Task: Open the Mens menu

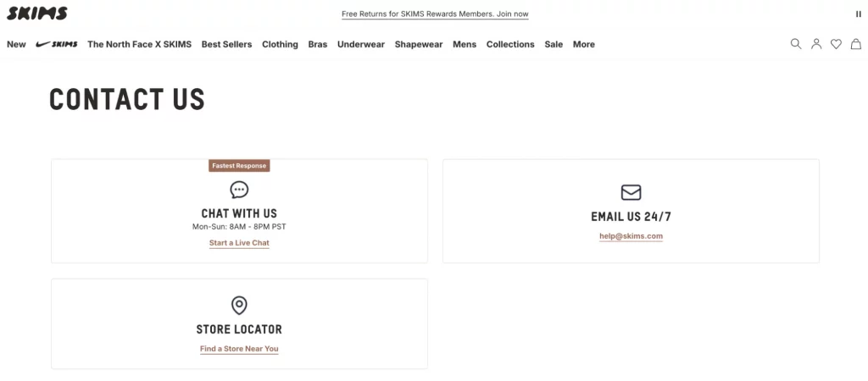Action: [465, 44]
